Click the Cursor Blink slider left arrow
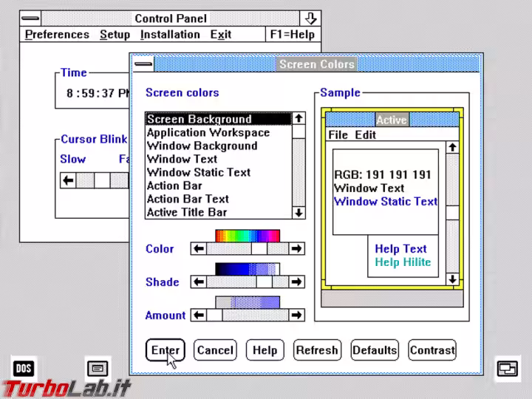This screenshot has height=399, width=532. pyautogui.click(x=68, y=180)
